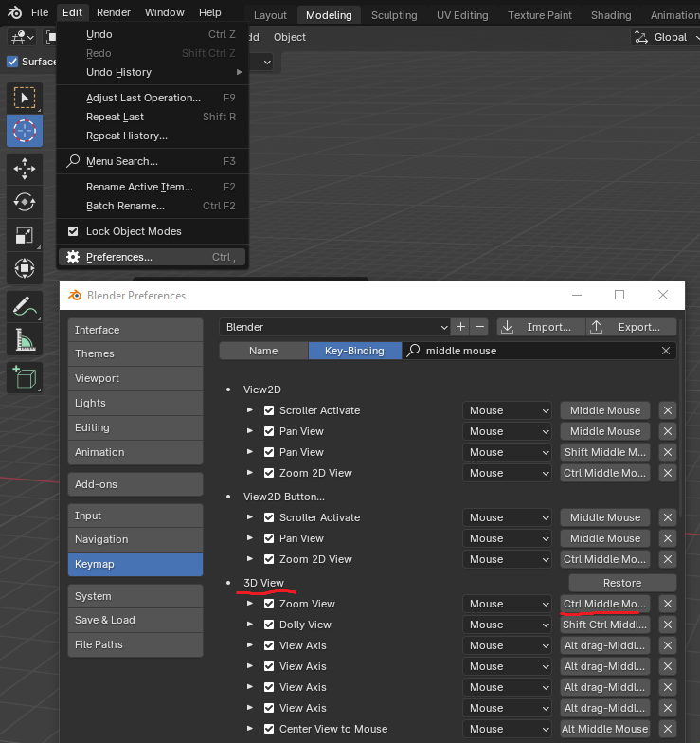Open the Add-ons preferences section
This screenshot has height=743, width=700.
click(x=135, y=484)
